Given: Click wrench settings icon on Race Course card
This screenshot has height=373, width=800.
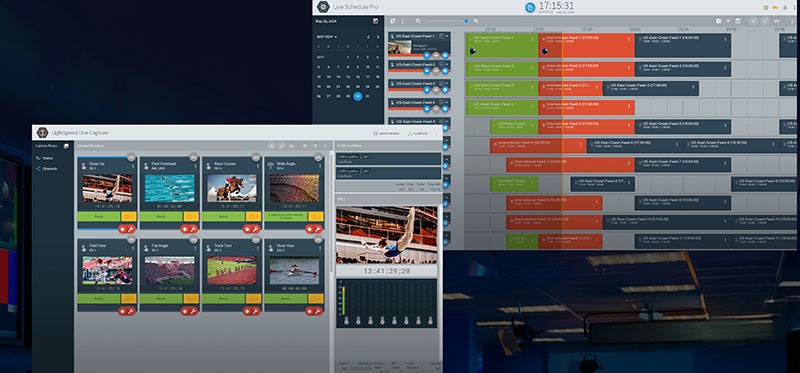Looking at the screenshot, I should pyautogui.click(x=256, y=229).
